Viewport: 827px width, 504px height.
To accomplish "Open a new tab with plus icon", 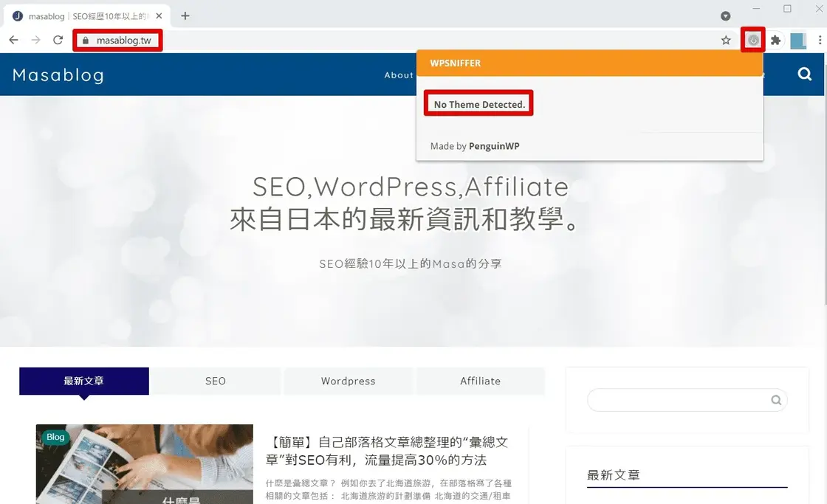I will 185,15.
